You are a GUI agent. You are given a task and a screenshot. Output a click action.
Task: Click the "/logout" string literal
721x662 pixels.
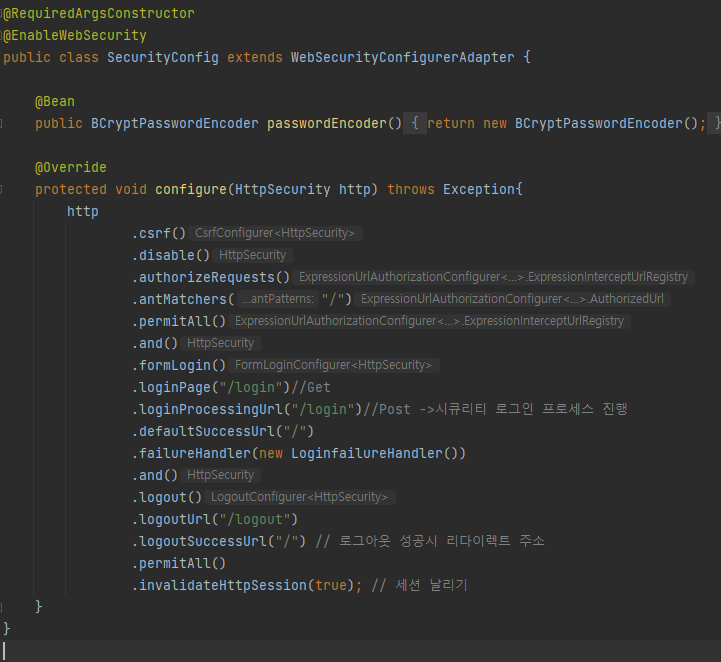click(x=254, y=519)
